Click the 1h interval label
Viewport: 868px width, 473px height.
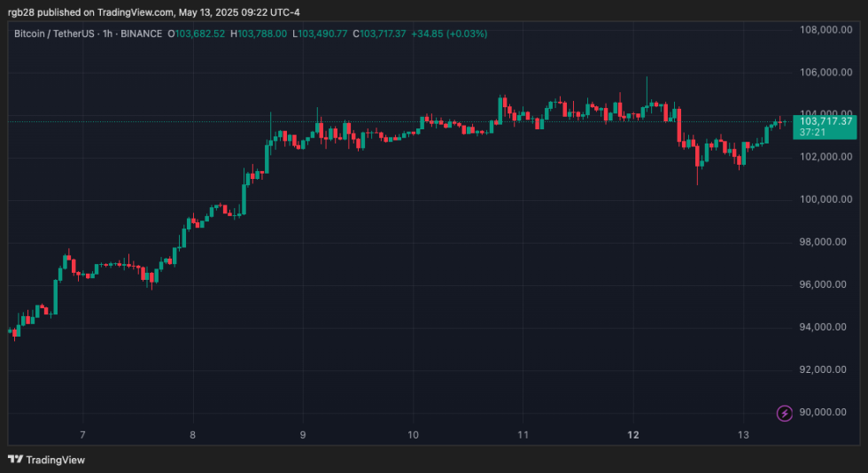tap(107, 34)
